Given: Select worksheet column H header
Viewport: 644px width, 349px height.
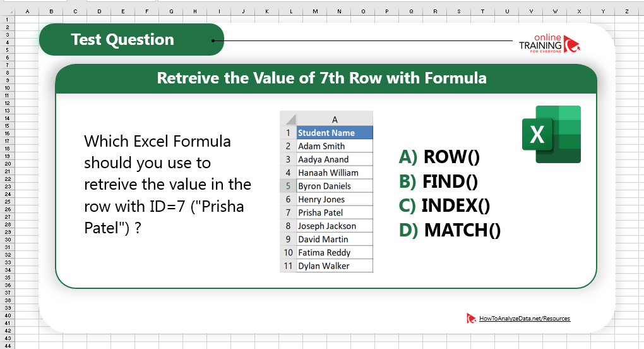Looking at the screenshot, I should (x=195, y=11).
